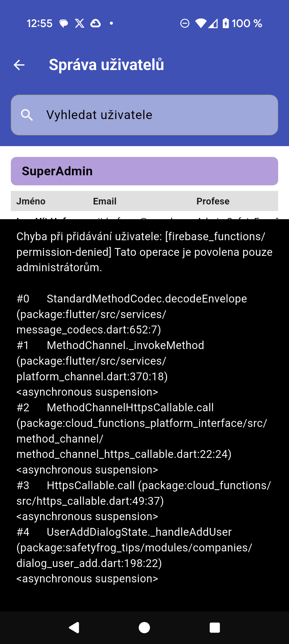Viewport: 289px width, 644px height.
Task: Tap the chat bubble notification icon
Action: 64,23
